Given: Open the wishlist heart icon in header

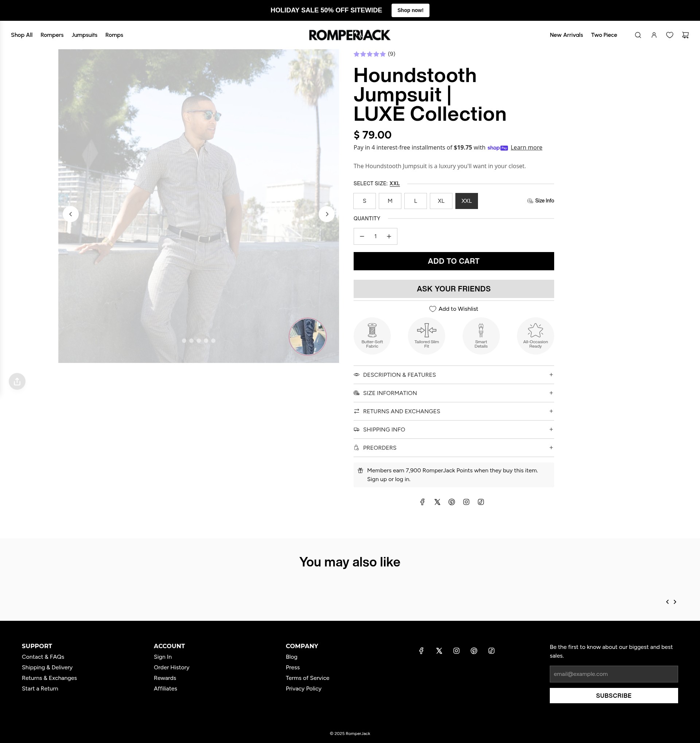Looking at the screenshot, I should click(x=670, y=35).
